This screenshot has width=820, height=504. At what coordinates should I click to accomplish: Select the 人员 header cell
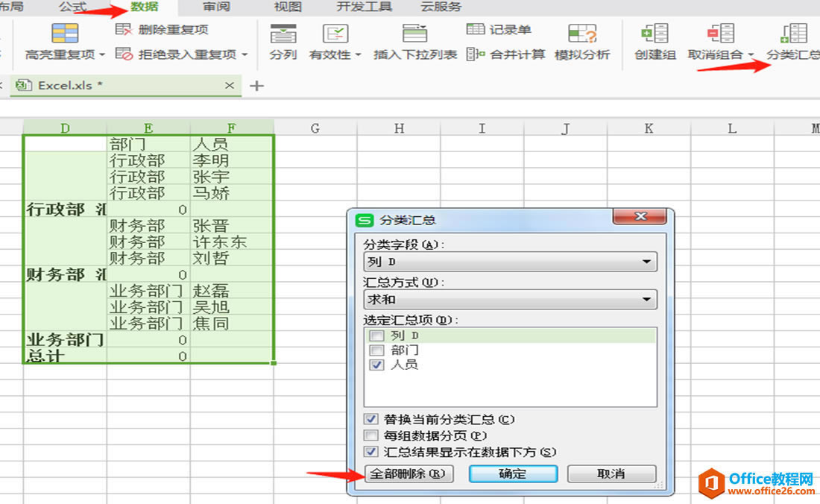pos(232,144)
